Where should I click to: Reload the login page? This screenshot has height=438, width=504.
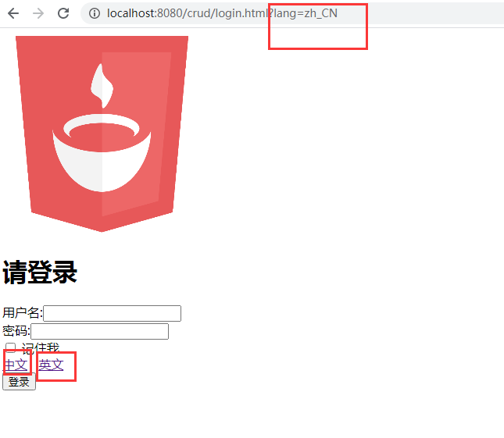[63, 13]
